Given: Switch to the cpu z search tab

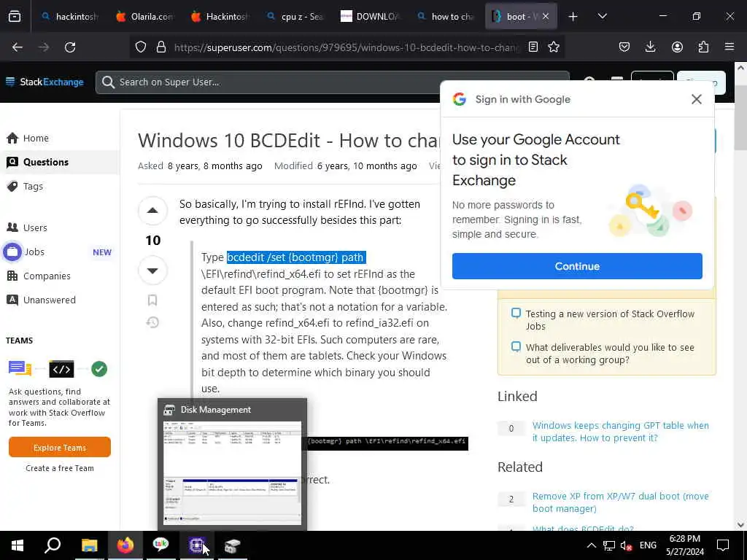Looking at the screenshot, I should 295,17.
